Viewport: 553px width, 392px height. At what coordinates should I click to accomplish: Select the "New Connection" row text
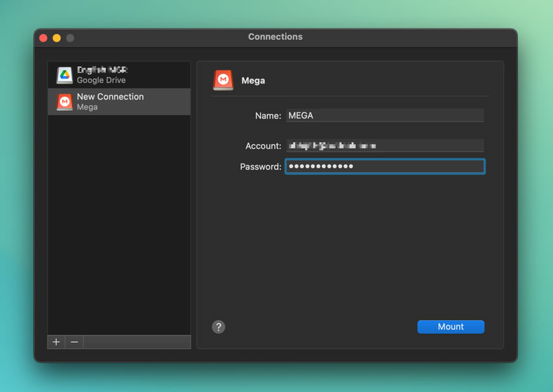click(110, 96)
